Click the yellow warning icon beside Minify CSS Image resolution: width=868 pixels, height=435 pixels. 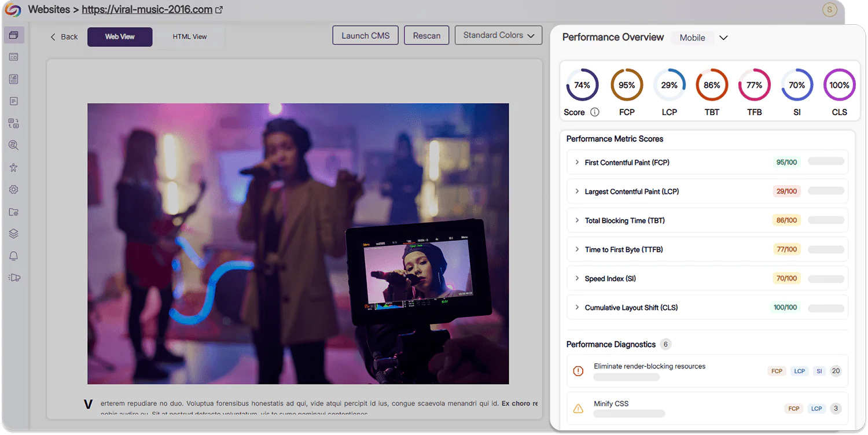click(x=578, y=408)
